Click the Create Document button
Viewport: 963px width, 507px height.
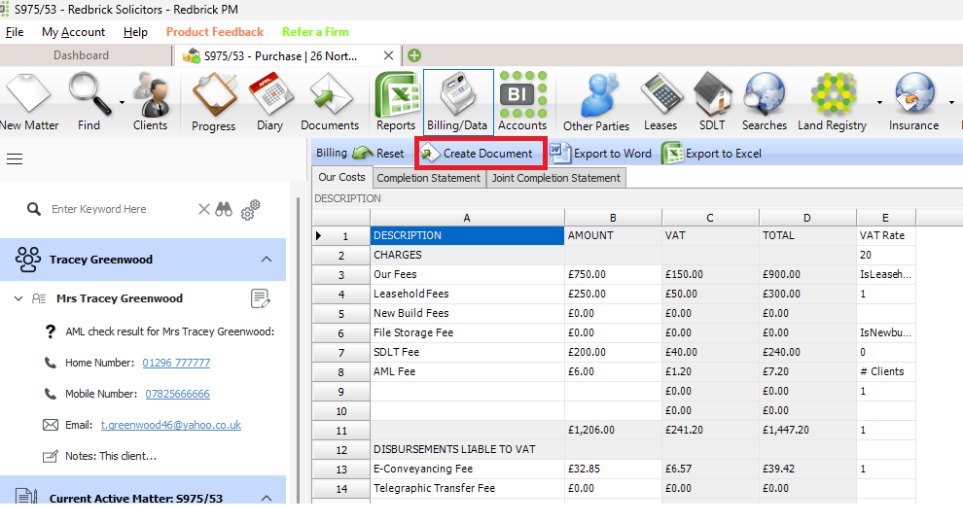pyautogui.click(x=479, y=153)
